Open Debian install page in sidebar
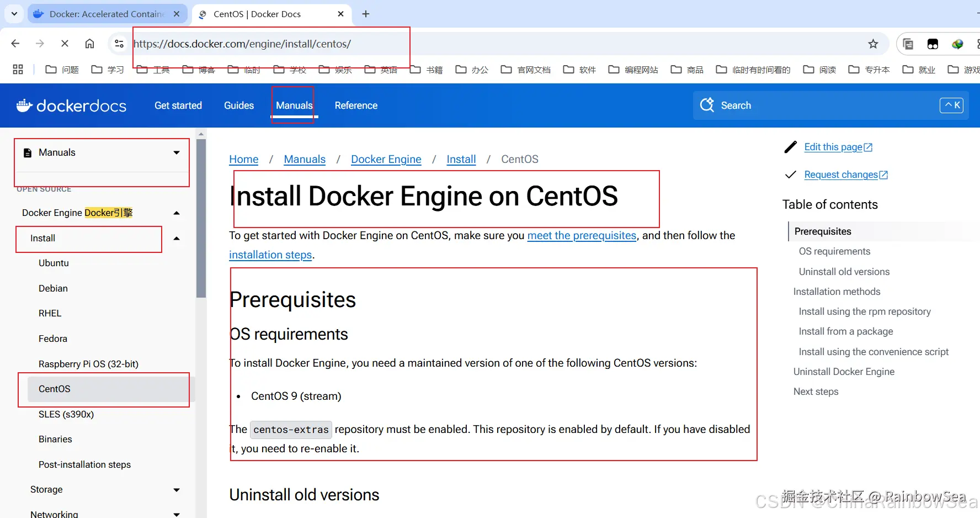The image size is (980, 518). [x=53, y=288]
